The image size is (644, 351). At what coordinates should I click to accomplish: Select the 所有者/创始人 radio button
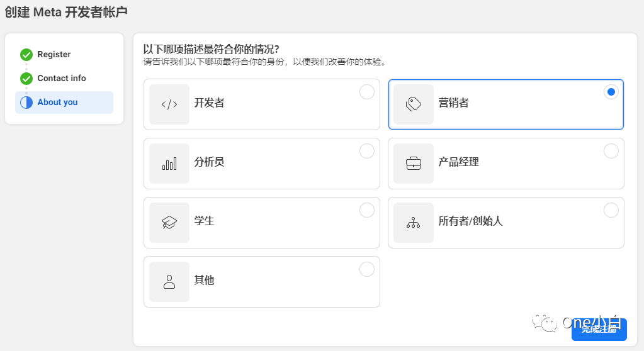click(x=611, y=210)
